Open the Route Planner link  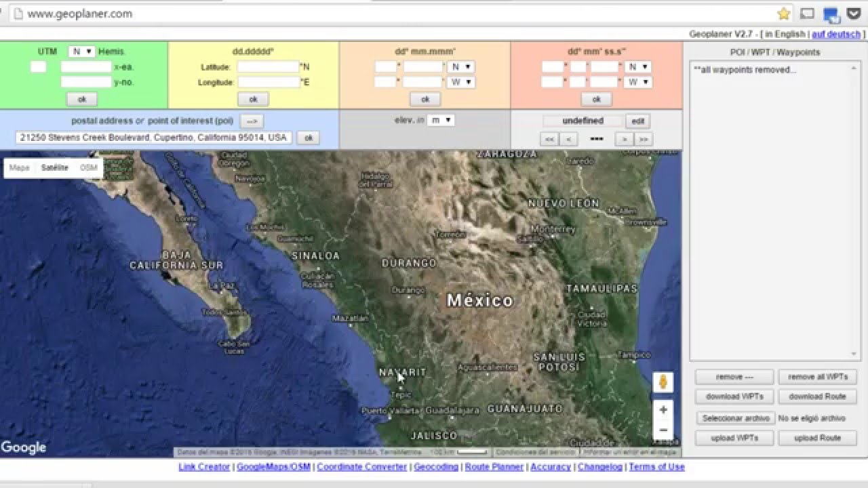[x=494, y=467]
